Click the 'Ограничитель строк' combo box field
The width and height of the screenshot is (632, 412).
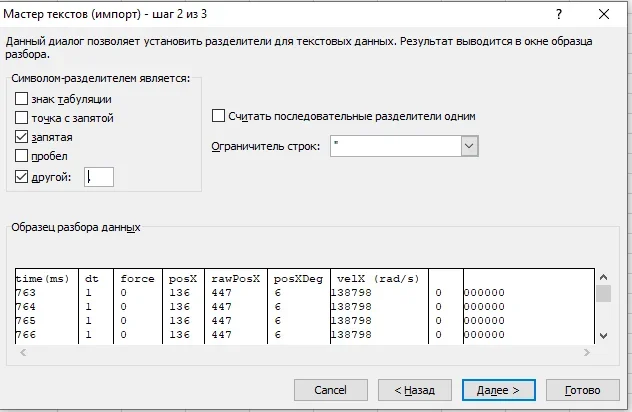394,146
